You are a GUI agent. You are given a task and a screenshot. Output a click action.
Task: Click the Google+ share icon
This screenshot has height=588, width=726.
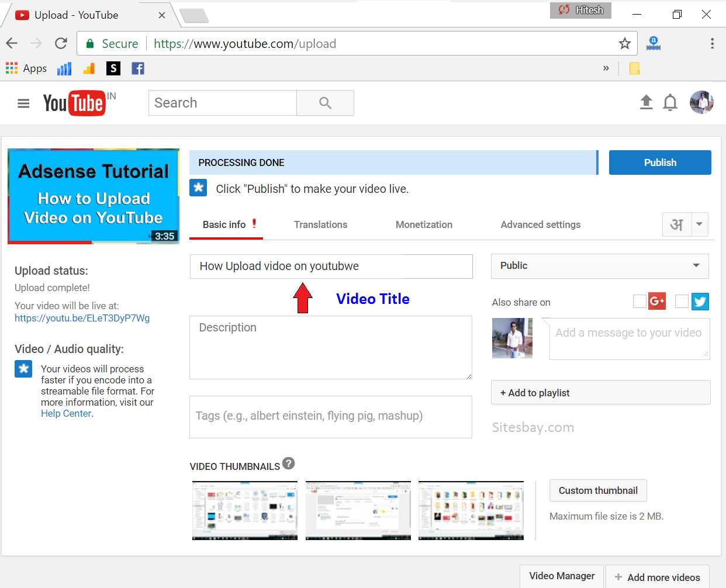pos(657,301)
